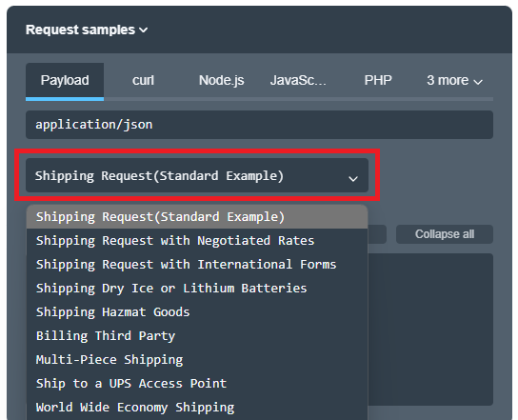This screenshot has height=420, width=518.
Task: Click the chevron beside 3 more
Action: (478, 81)
